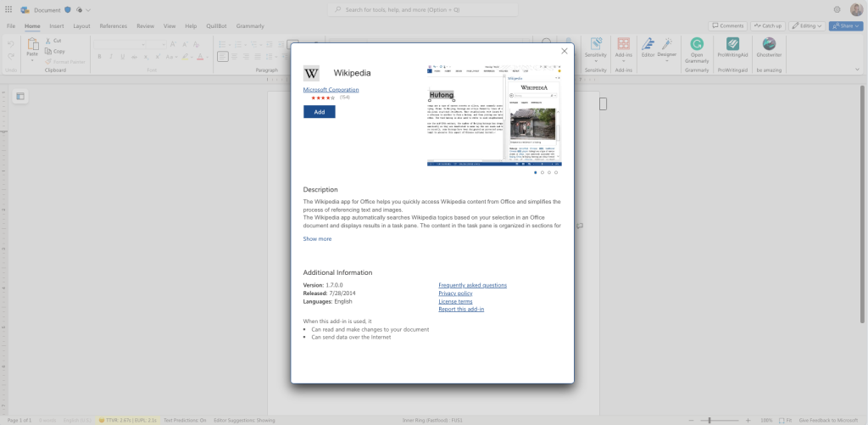Select the second screenshot carousel dot
This screenshot has height=425, width=868.
click(x=542, y=172)
